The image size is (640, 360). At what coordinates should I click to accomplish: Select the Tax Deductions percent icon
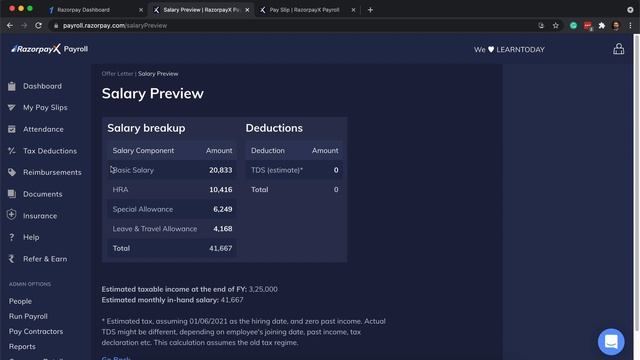click(x=12, y=151)
